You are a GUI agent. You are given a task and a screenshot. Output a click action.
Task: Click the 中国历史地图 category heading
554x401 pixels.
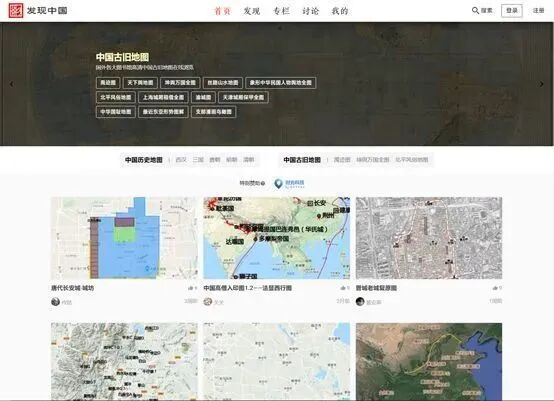coord(144,160)
